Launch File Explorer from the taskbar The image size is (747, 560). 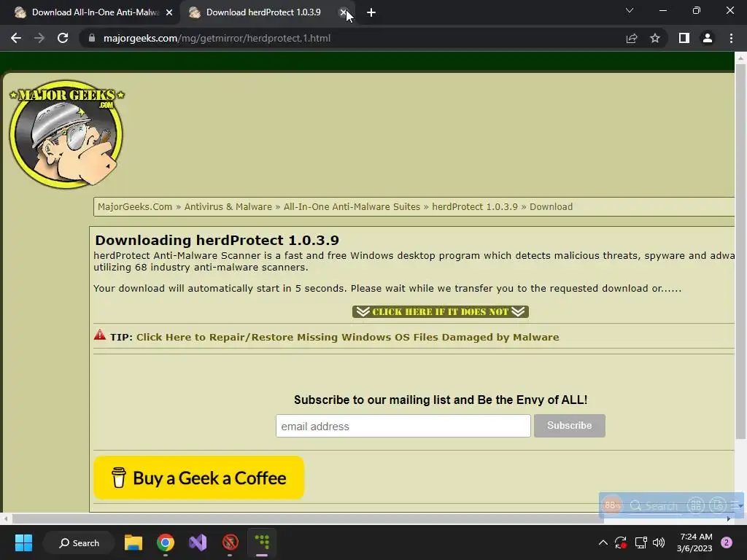pos(133,542)
